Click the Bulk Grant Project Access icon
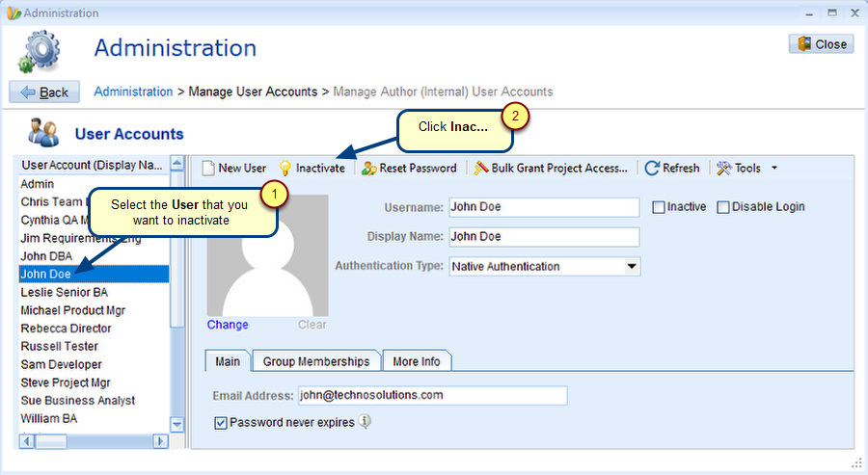Screen dimensions: 868x475 (x=481, y=168)
